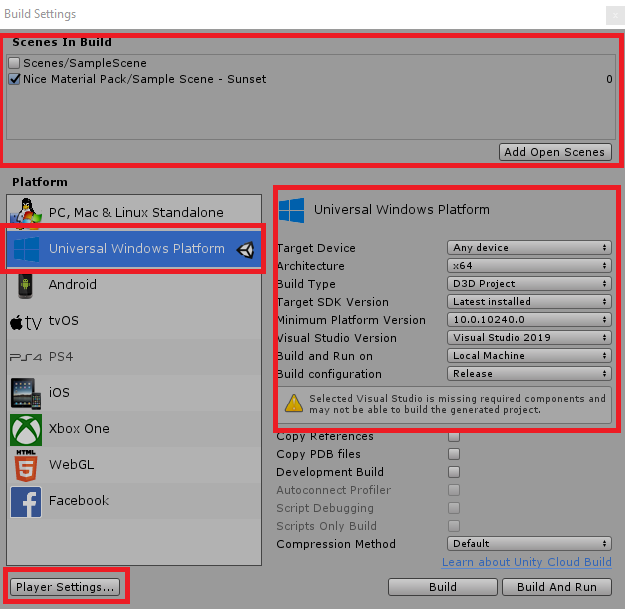Select the Android platform
Viewport: 625px width, 609px height.
(134, 285)
